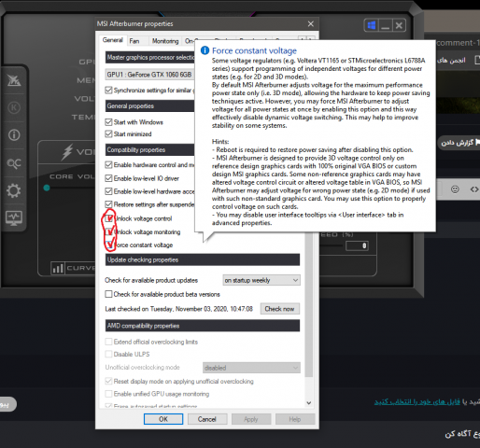Click the Persian file-selection link on forum page

[417, 402]
